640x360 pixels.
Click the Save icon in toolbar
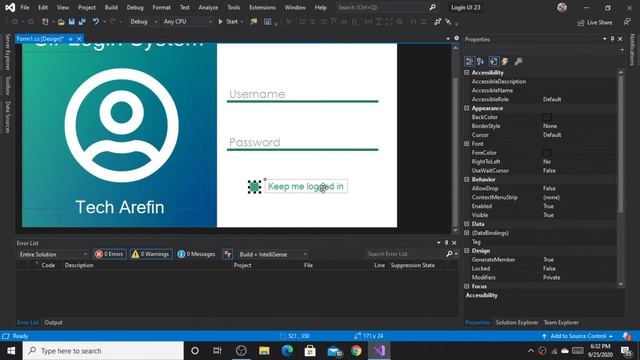pos(71,22)
